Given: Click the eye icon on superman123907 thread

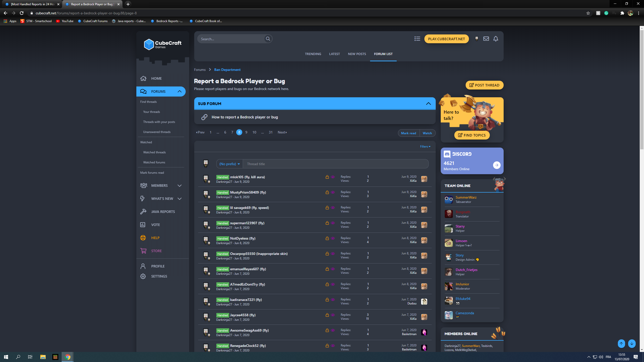Looking at the screenshot, I should [333, 223].
